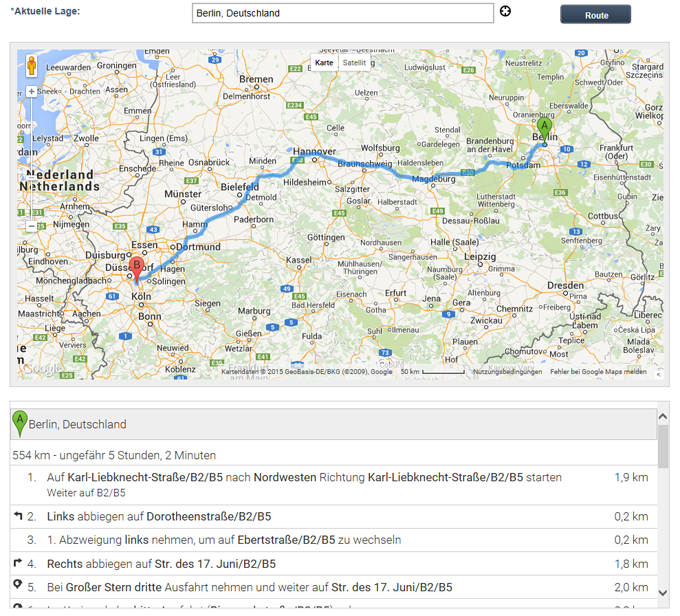Click the 1,9 km distance of step 1
This screenshot has width=680, height=616.
coord(631,477)
